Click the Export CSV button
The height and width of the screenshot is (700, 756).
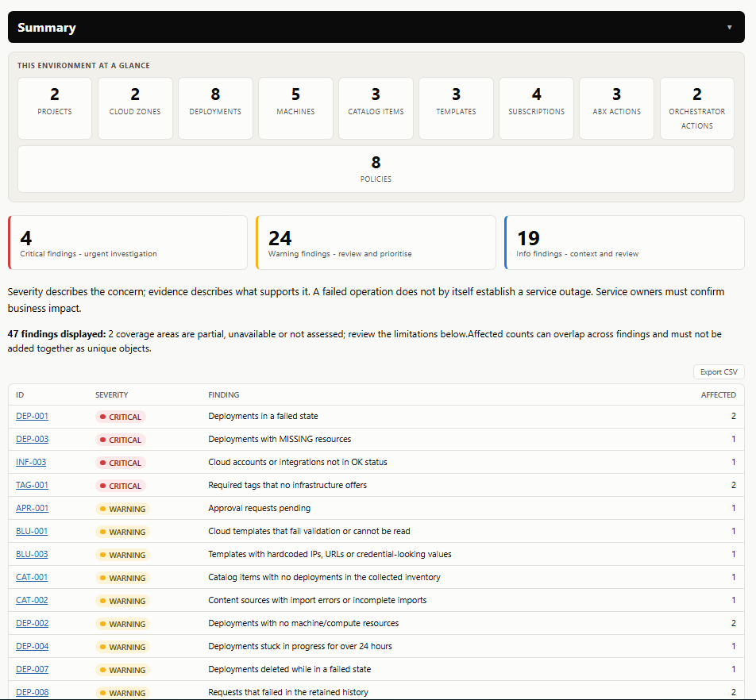point(719,372)
